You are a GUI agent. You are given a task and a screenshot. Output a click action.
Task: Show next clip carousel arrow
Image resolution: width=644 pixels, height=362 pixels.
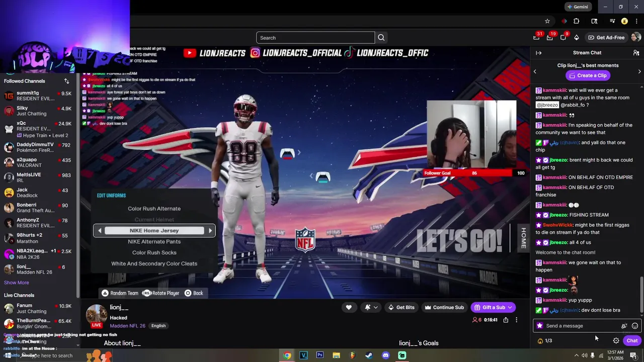[x=639, y=71]
